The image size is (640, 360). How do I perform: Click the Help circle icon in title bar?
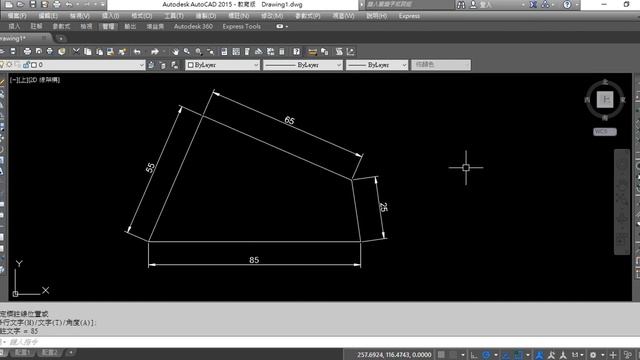[567, 4]
